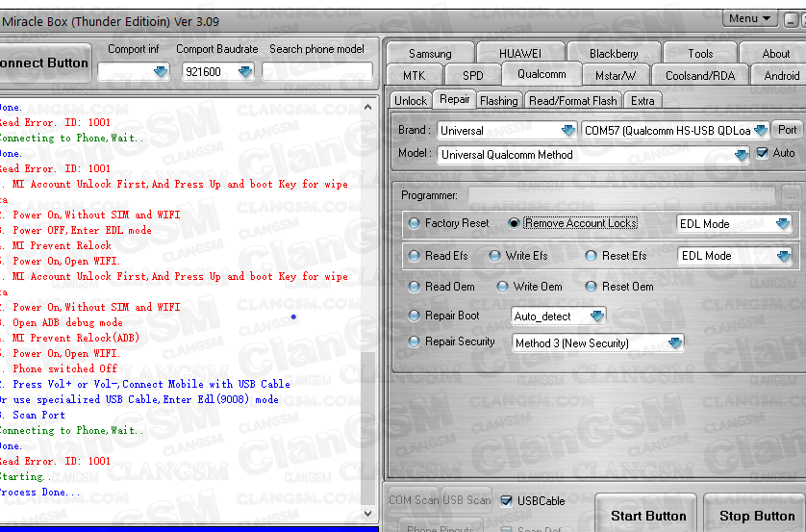This screenshot has height=532, width=806.
Task: Toggle the USBCable checkbox
Action: [x=506, y=500]
